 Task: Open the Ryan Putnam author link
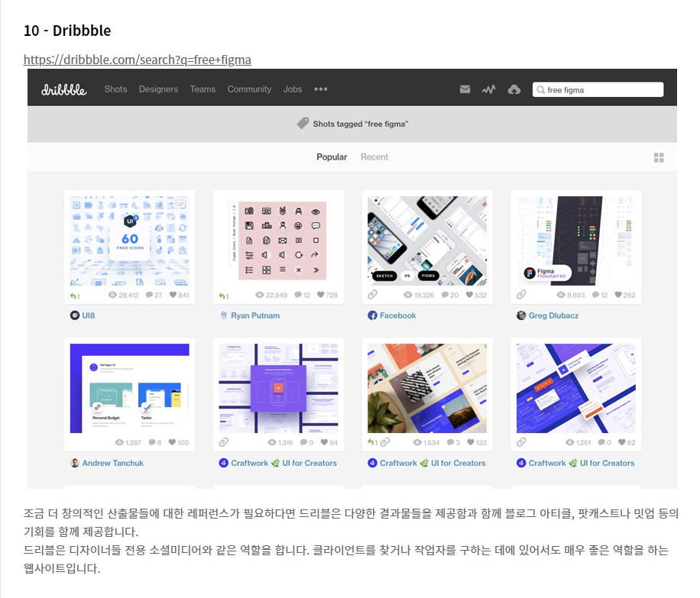pyautogui.click(x=255, y=315)
